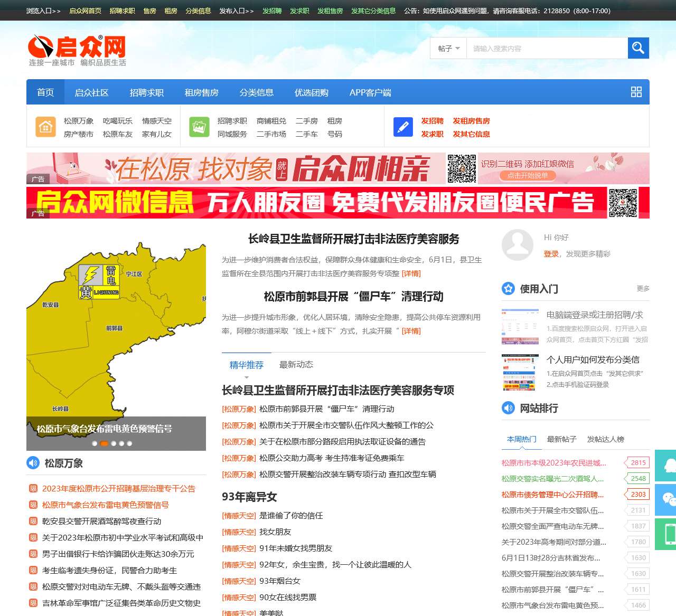676x616 pixels.
Task: Open the 个人用户如何发布分类信 guide thumbnail
Action: [x=520, y=372]
